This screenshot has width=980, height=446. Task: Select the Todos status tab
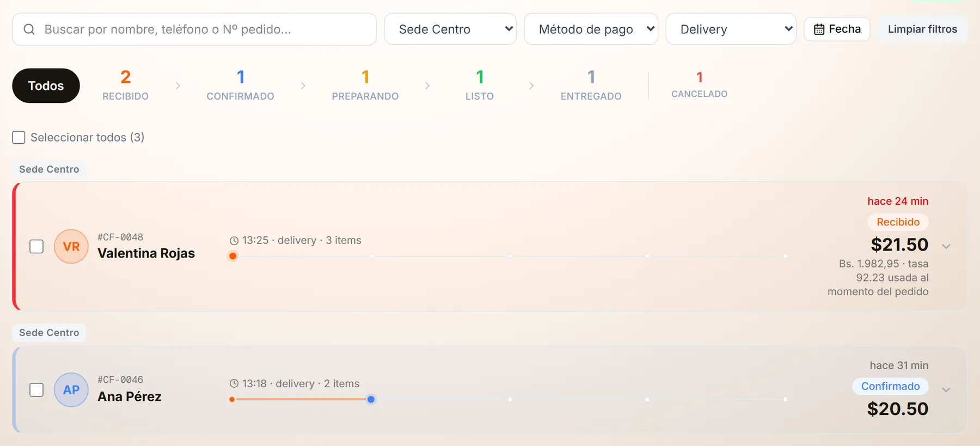(x=46, y=85)
